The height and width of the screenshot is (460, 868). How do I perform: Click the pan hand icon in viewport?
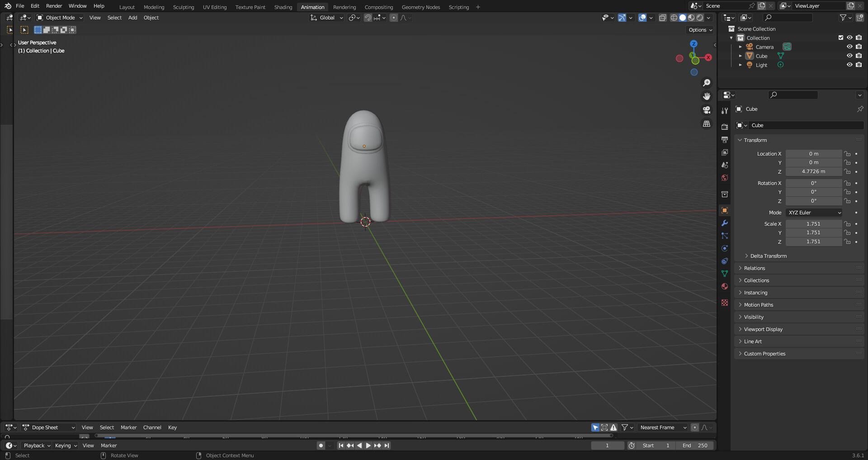[x=706, y=96]
